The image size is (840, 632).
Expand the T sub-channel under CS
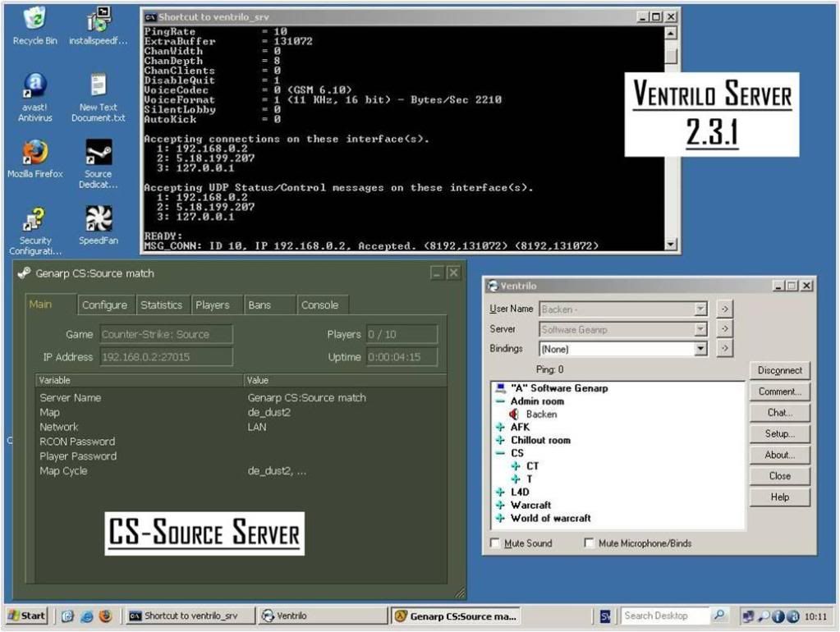tap(516, 479)
